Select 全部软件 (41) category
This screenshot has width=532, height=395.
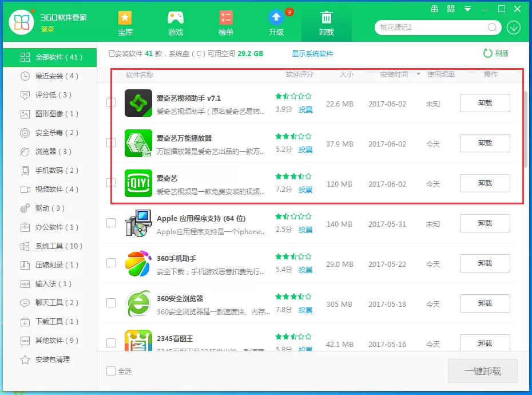[x=50, y=57]
